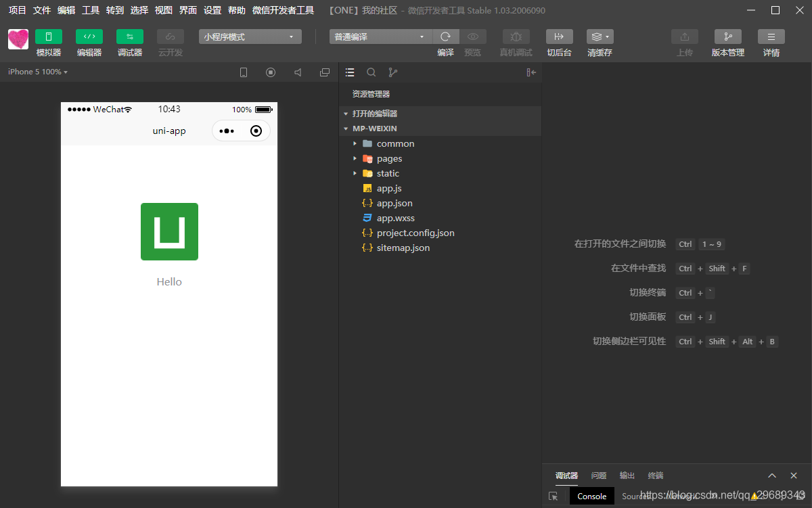Click the element inspect cursor icon

554,496
